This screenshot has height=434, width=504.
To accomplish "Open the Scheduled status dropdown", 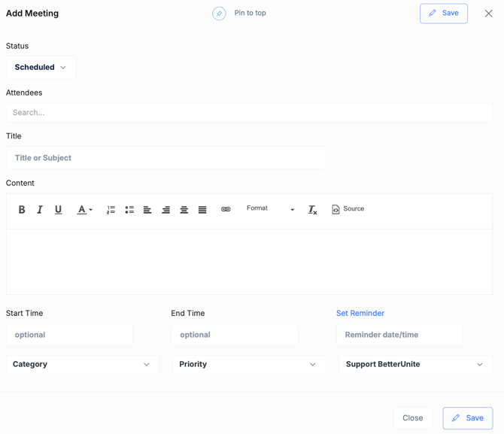I will (x=41, y=68).
